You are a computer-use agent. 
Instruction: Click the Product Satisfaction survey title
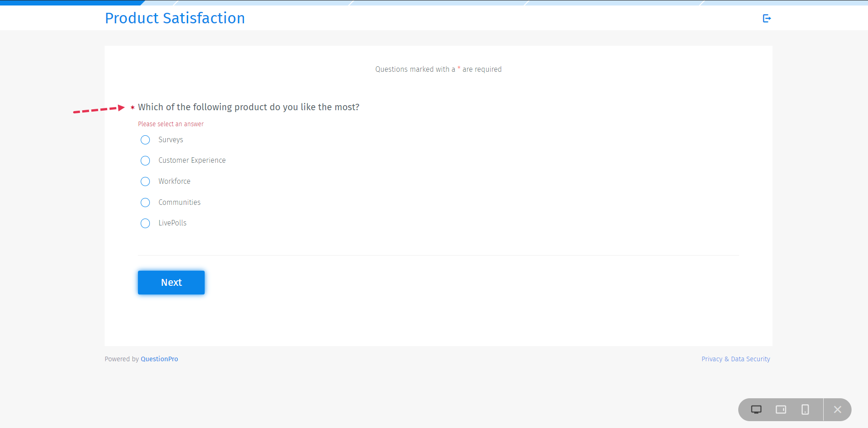click(175, 18)
